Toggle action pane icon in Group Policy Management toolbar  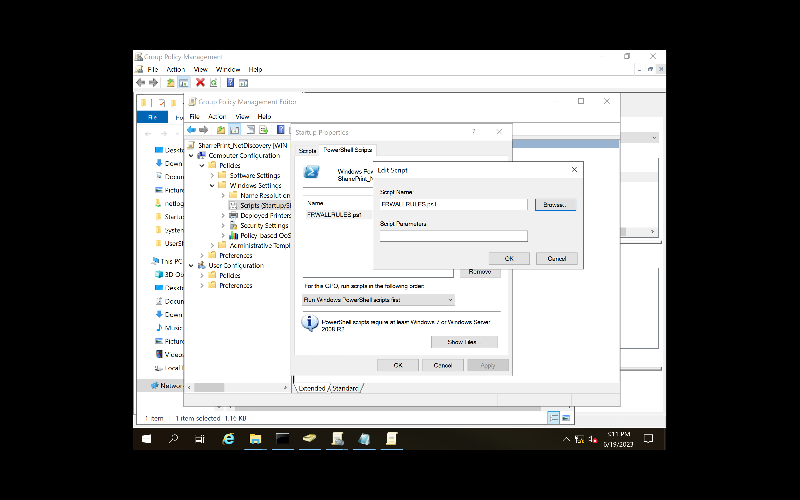coord(243,83)
